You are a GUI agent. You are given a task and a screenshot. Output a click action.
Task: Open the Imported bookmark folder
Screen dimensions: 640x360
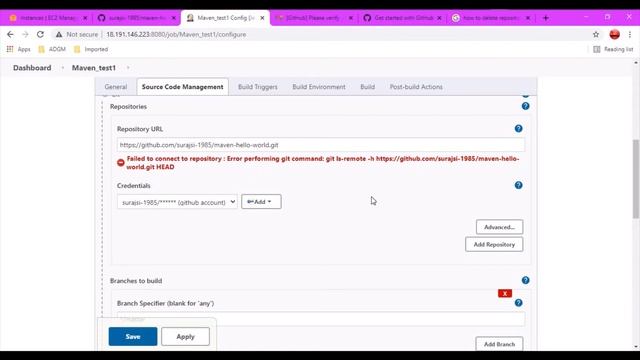[x=91, y=49]
